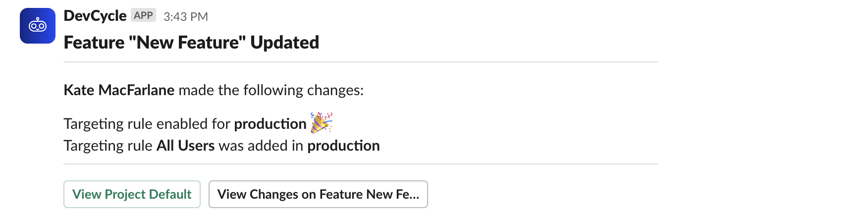The image size is (868, 221).
Task: Click 'made the following changes' text
Action: click(271, 90)
